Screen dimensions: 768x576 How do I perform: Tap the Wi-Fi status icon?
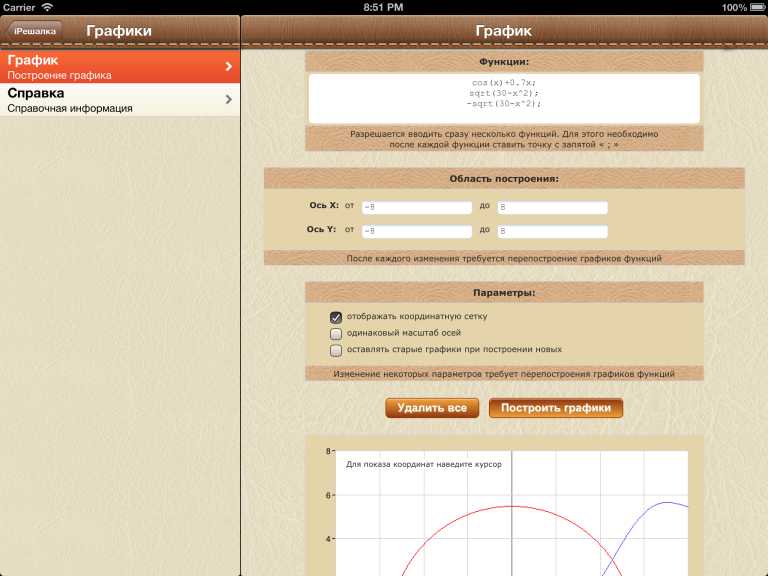click(47, 7)
